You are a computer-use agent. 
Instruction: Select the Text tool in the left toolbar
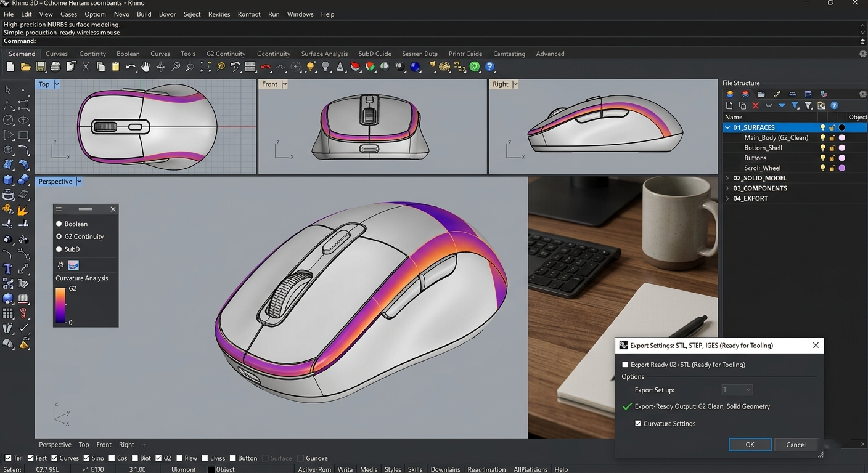[7, 269]
